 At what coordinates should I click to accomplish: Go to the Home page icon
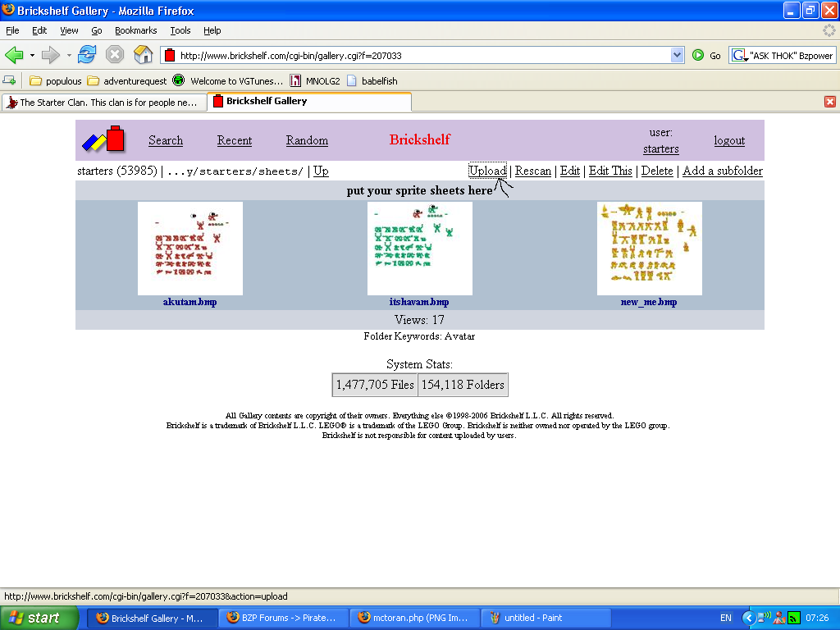(x=143, y=55)
